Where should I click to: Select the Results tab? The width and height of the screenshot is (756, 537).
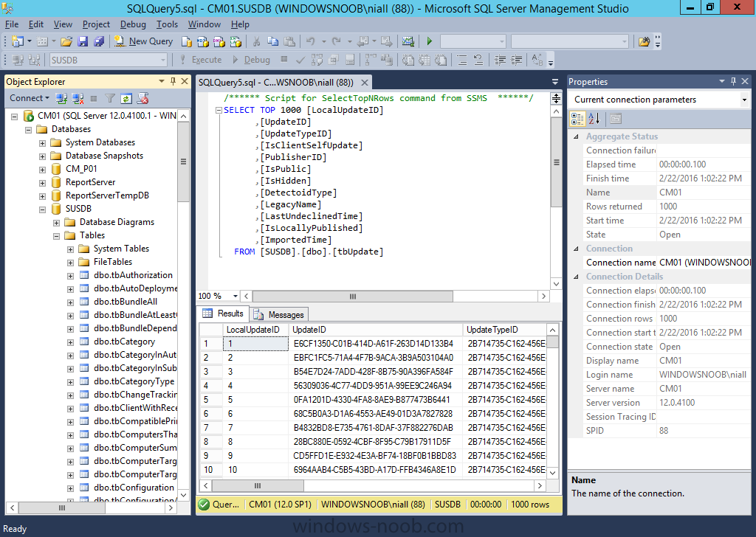point(224,313)
